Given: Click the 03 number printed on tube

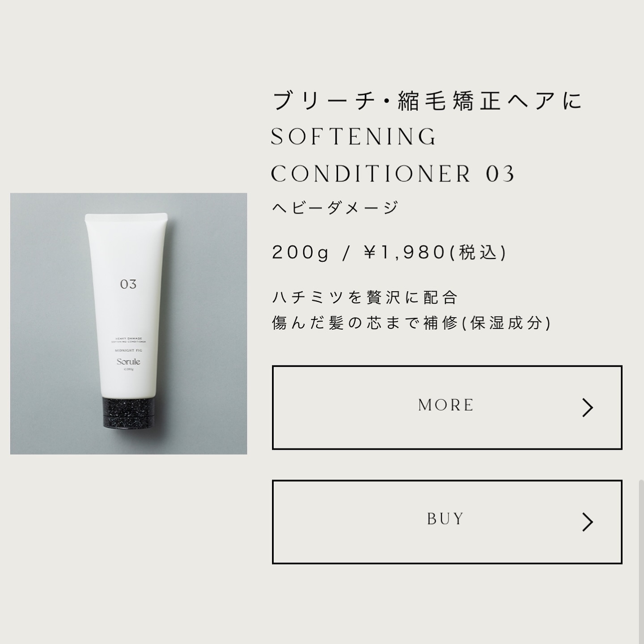Looking at the screenshot, I should pos(128,284).
